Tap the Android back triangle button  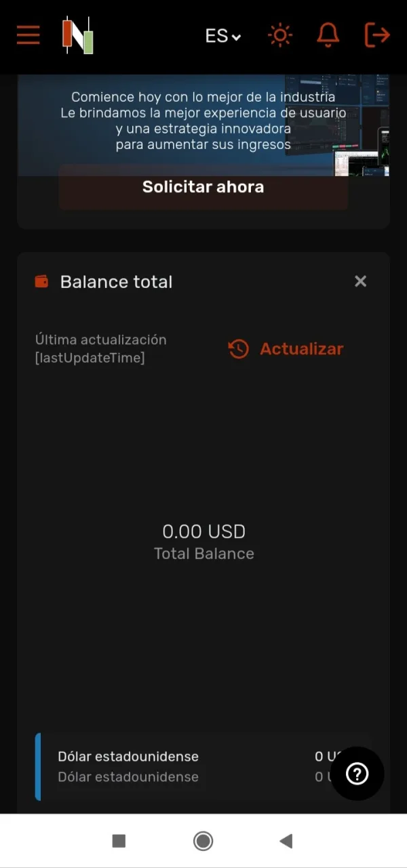(286, 841)
